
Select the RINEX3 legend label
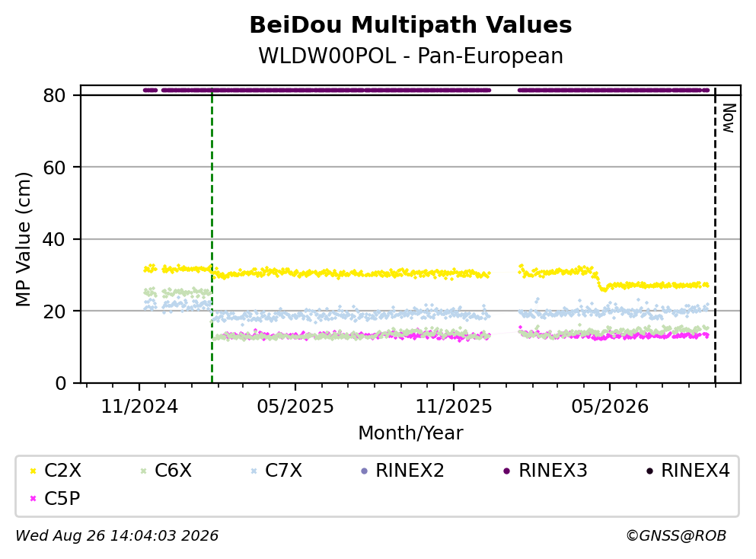click(x=553, y=470)
